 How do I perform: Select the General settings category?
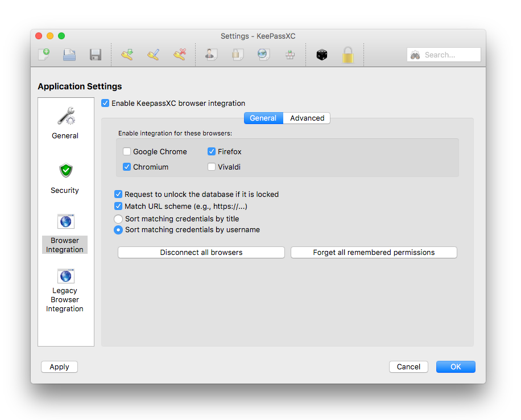point(65,122)
